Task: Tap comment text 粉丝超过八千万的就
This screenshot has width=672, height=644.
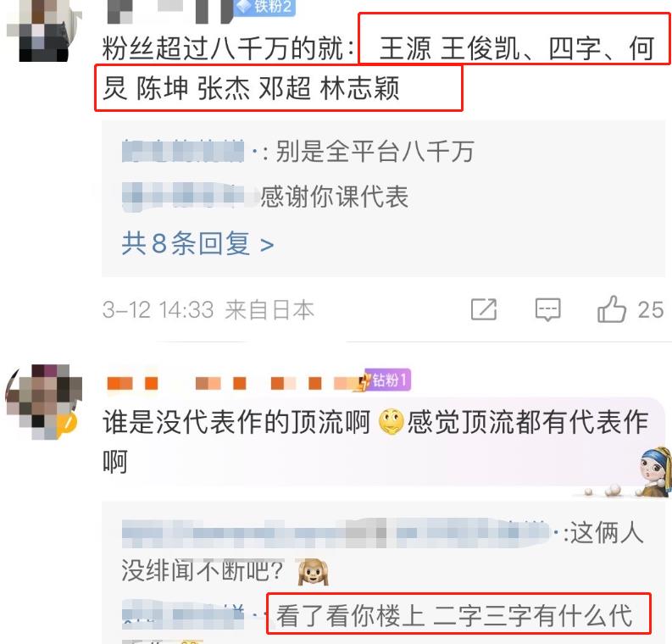Action: pos(226,48)
